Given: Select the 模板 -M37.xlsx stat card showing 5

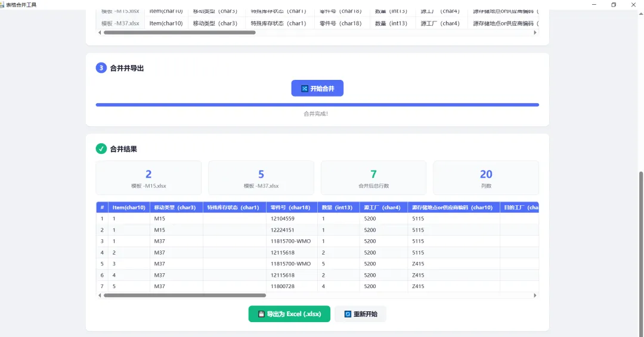Looking at the screenshot, I should pyautogui.click(x=261, y=178).
